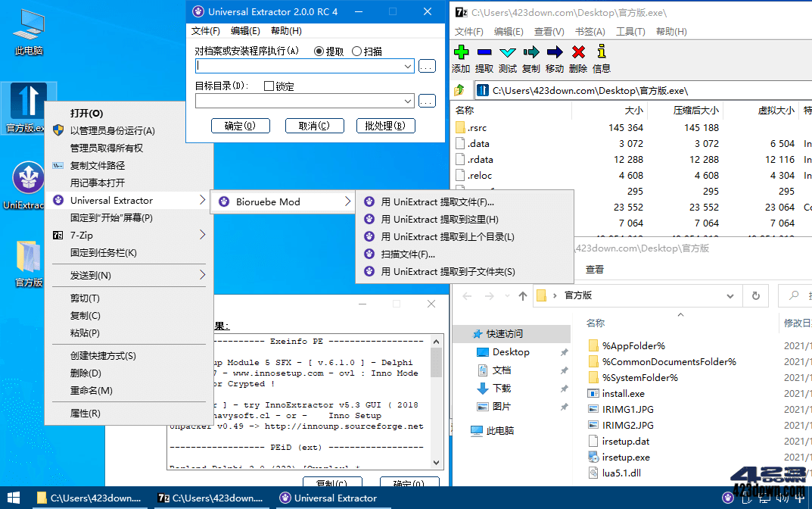Click the 批处理(B) batch button
The image size is (812, 509).
(386, 126)
